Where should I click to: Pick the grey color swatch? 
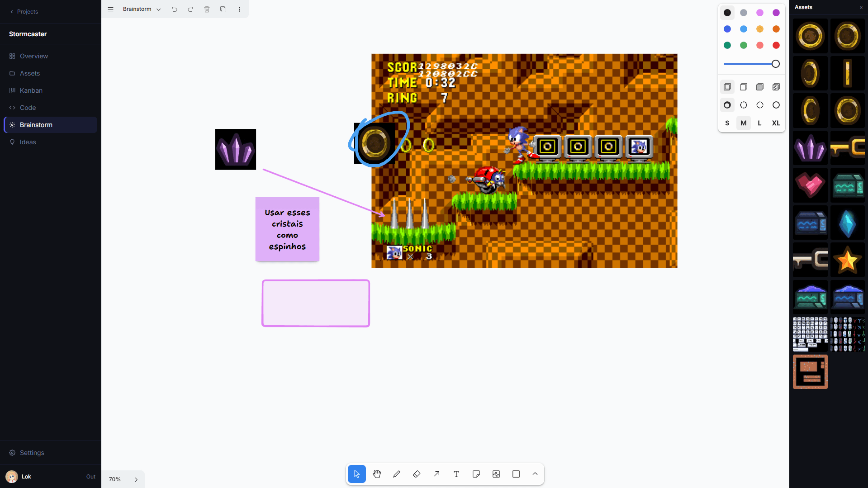(744, 13)
